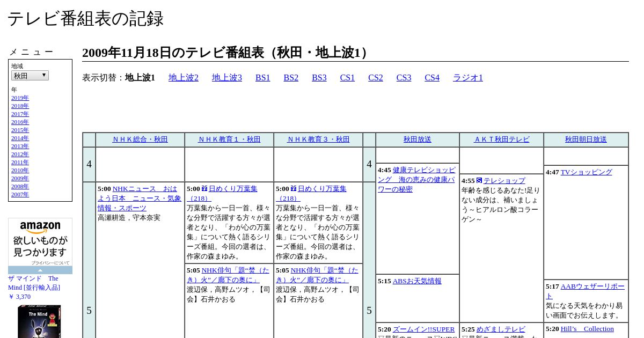Open the 2016年 archive link
Image resolution: width=644 pixels, height=338 pixels.
point(20,122)
